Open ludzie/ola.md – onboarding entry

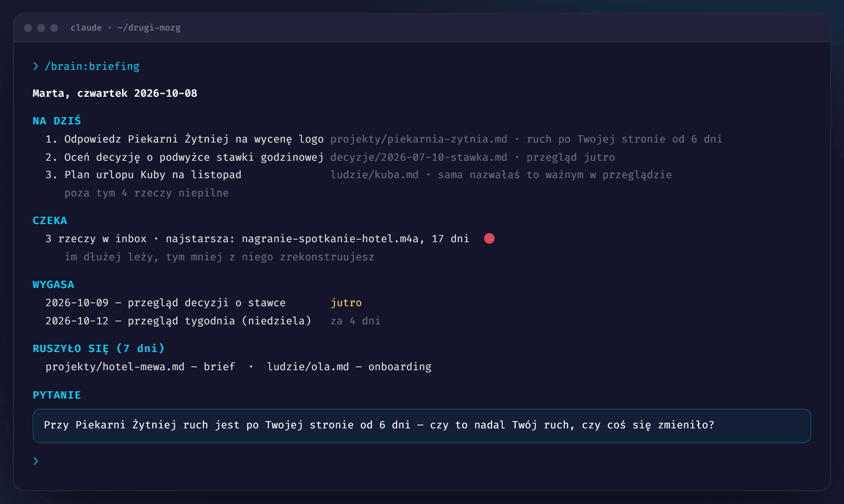(x=349, y=367)
